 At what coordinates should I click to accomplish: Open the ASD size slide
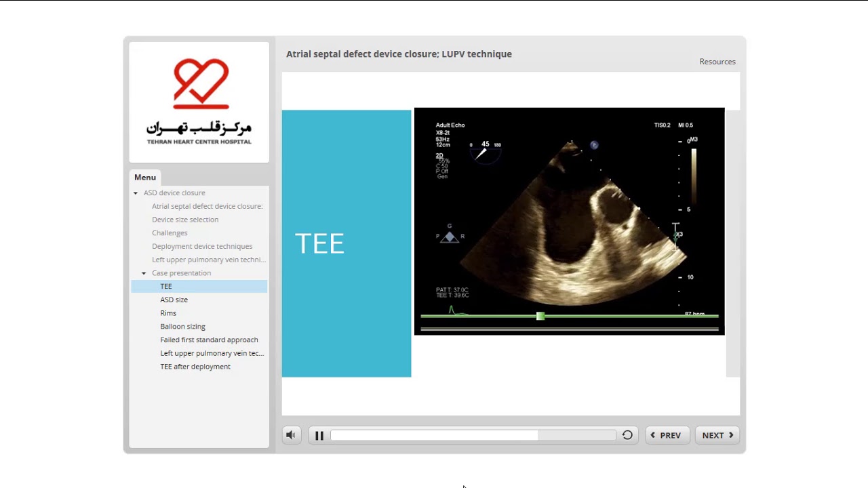tap(174, 300)
